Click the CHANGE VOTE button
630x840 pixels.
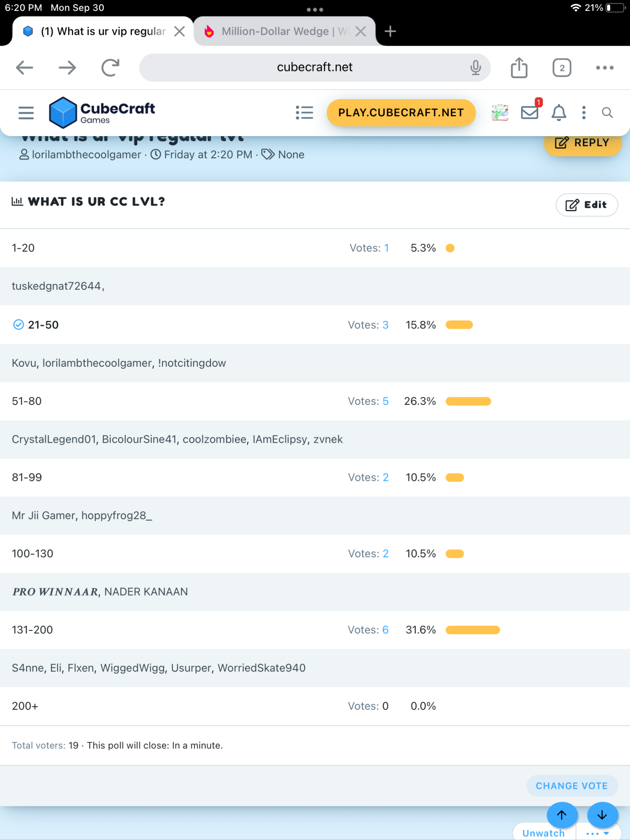[572, 786]
